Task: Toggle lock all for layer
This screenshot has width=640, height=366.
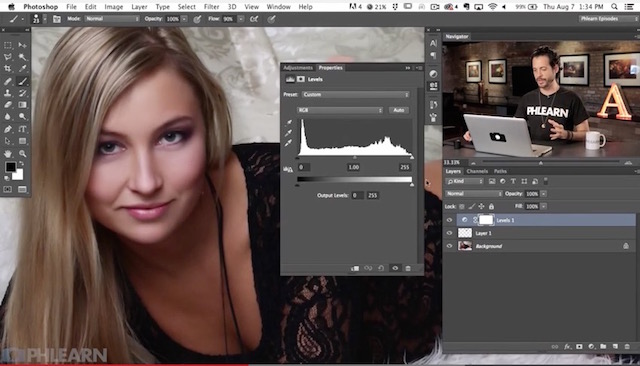Action: 491,206
